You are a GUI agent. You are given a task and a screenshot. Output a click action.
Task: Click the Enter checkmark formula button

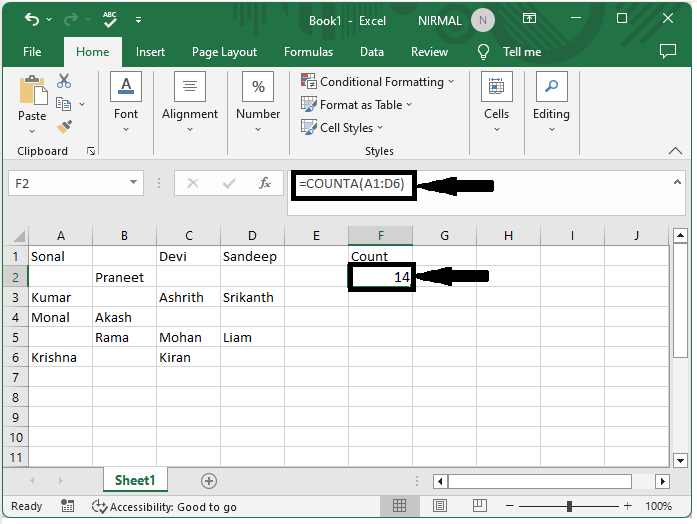coord(229,183)
